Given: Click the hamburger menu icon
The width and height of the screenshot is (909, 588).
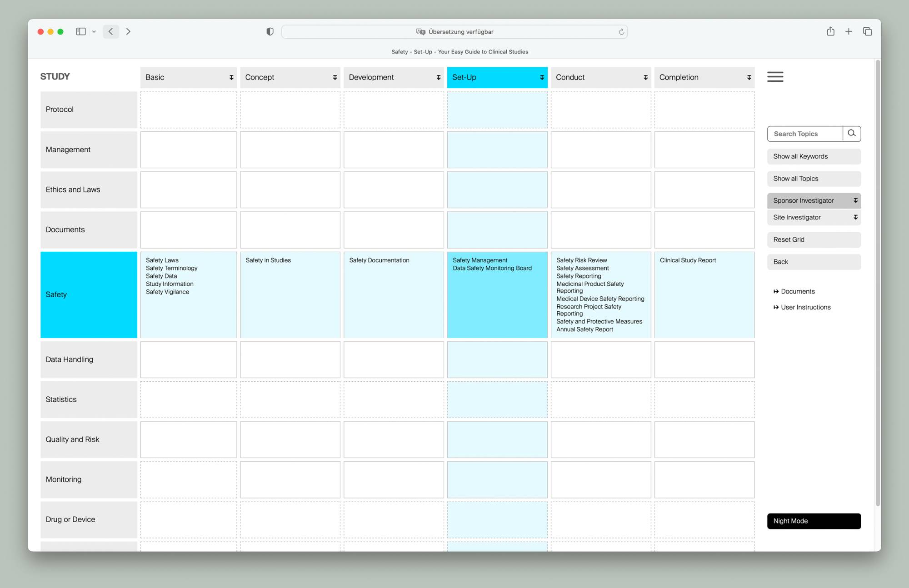Looking at the screenshot, I should [775, 77].
